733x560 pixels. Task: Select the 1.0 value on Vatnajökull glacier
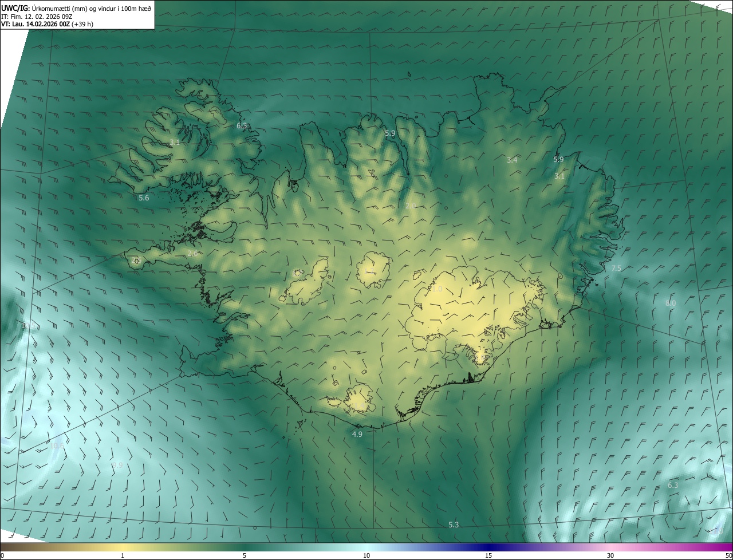click(437, 289)
